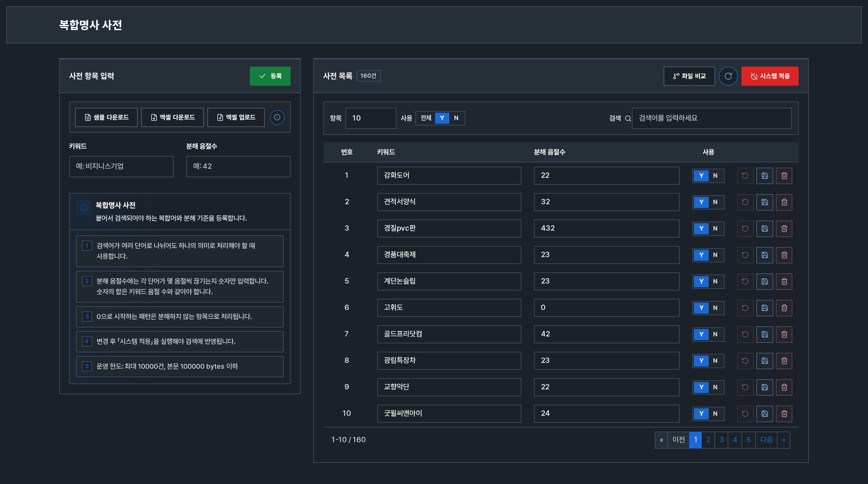Set 경질pvc판 usage to N

[715, 229]
